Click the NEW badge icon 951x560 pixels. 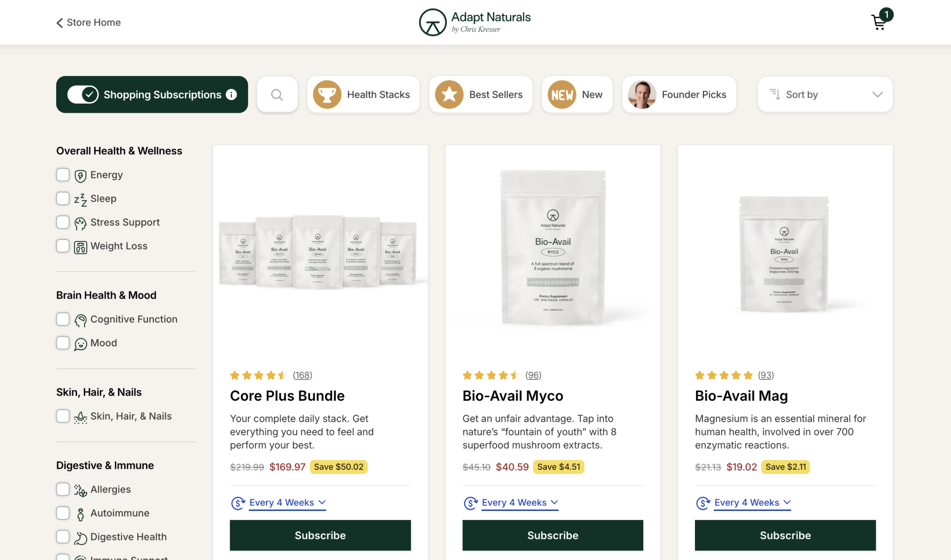point(562,94)
